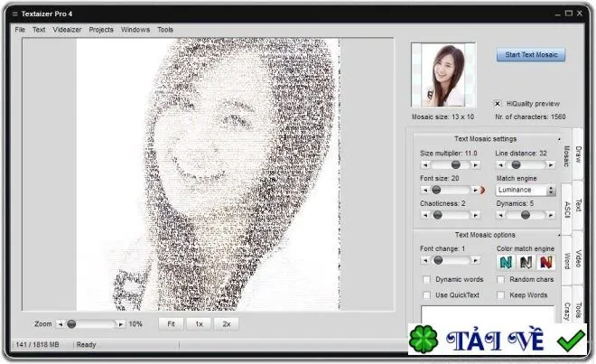Screen dimensions: 596x364
Task: Open the Windows menu
Action: coord(135,30)
